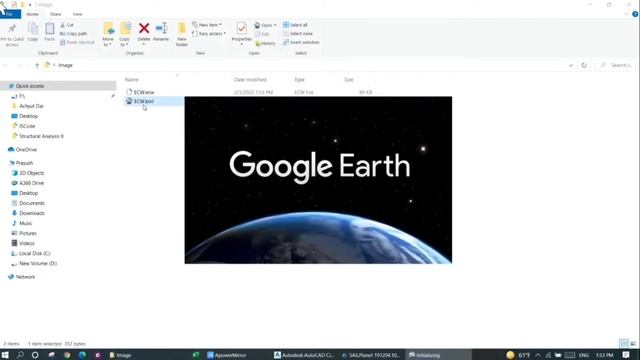Open 3D Objects folder
The height and width of the screenshot is (360, 640).
(x=31, y=173)
